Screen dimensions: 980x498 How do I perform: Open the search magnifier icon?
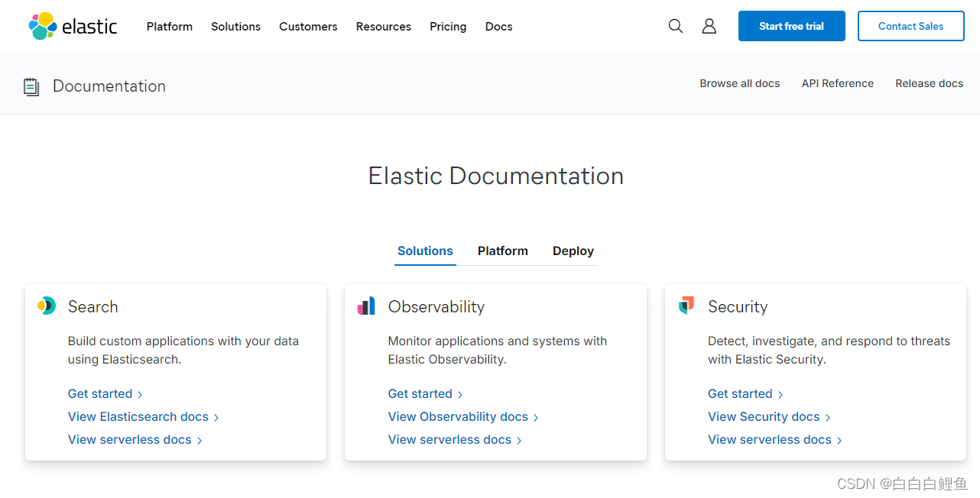point(675,25)
